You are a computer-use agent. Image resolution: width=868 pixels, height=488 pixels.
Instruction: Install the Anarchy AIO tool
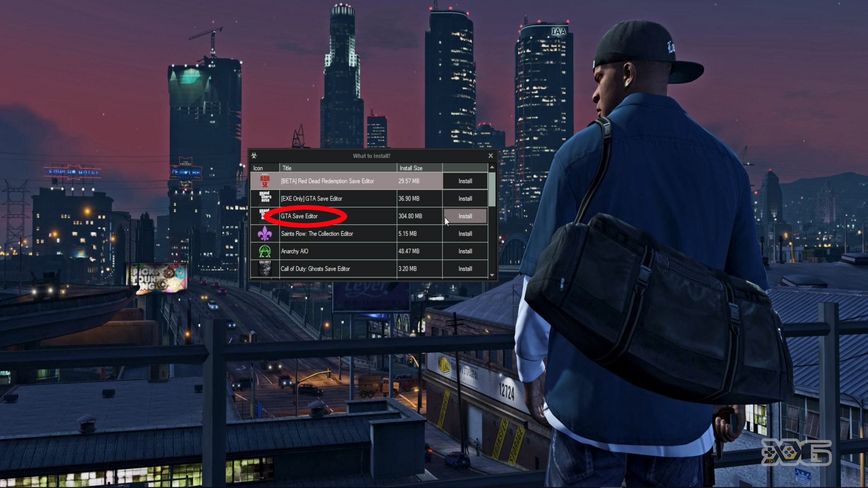click(x=464, y=251)
